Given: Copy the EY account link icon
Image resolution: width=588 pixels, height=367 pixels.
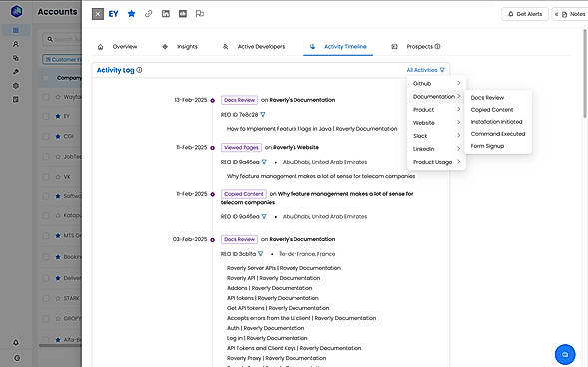Looking at the screenshot, I should 149,14.
